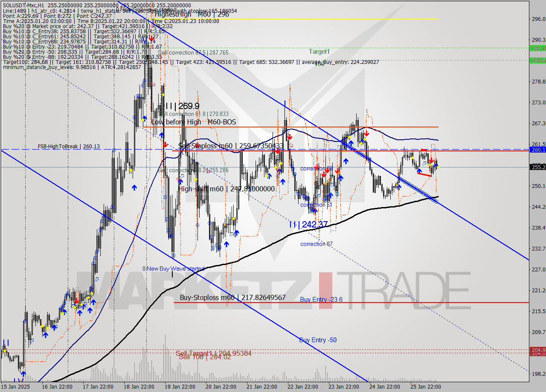This screenshot has width=546, height=392.
Task: Click the black 255.2 current price tag
Action: point(537,167)
